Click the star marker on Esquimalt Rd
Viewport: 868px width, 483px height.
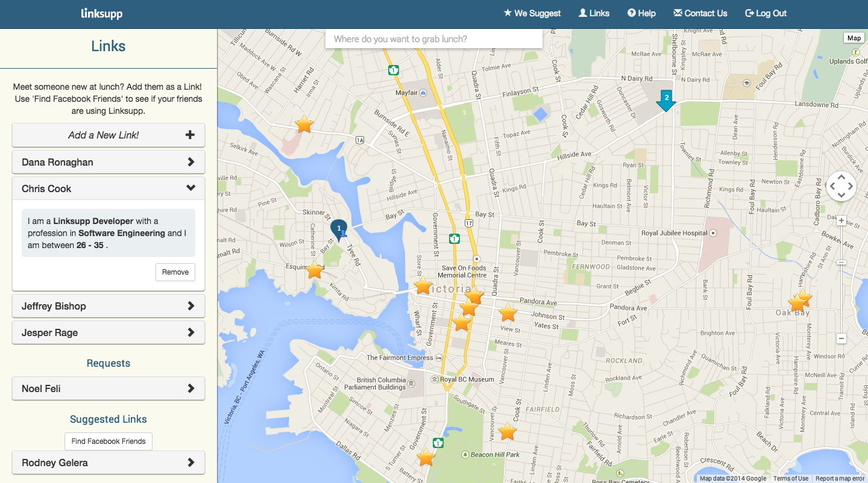point(314,270)
